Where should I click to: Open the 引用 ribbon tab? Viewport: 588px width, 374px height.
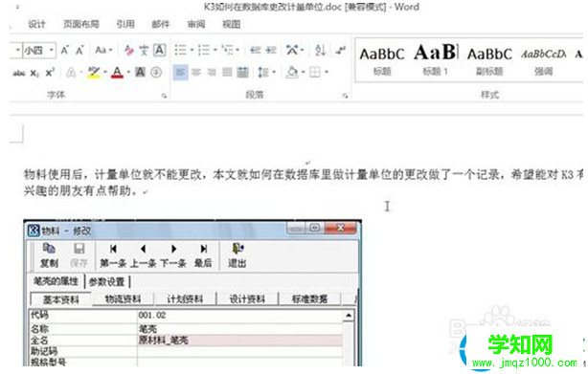coord(125,24)
